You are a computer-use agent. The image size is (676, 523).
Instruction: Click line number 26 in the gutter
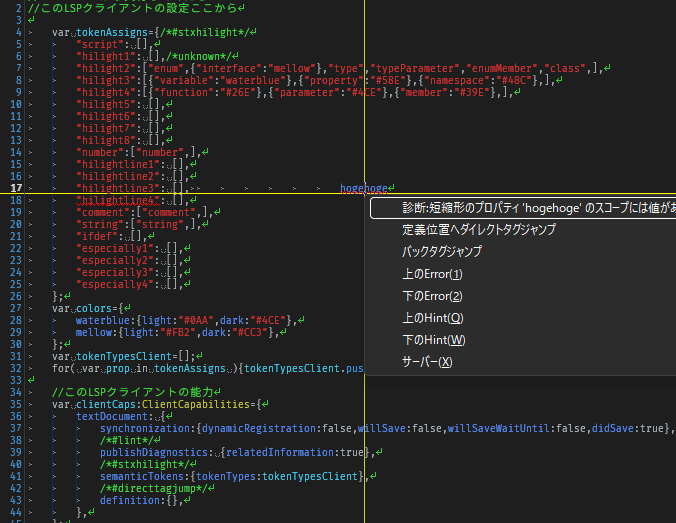point(16,297)
